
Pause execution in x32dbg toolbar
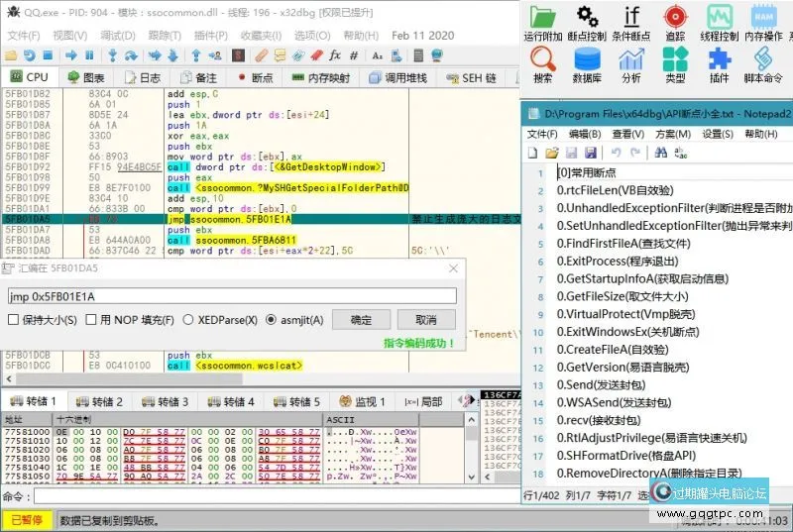[89, 55]
